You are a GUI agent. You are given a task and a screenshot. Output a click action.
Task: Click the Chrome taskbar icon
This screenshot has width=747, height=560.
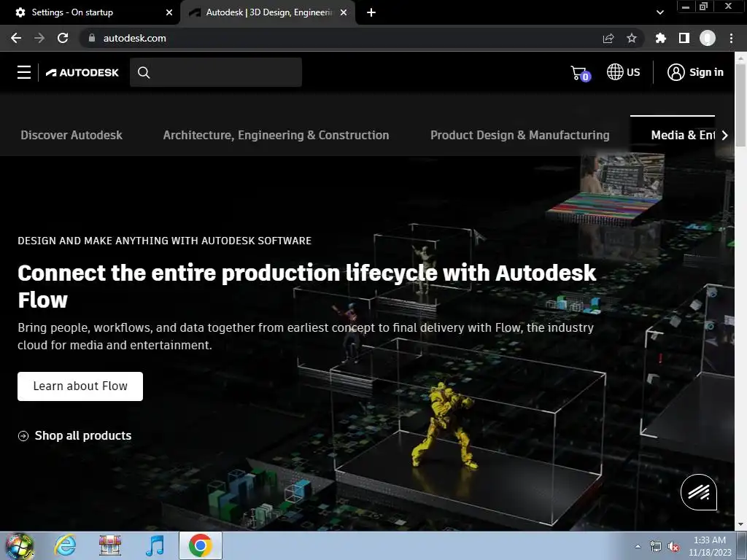[201, 545]
